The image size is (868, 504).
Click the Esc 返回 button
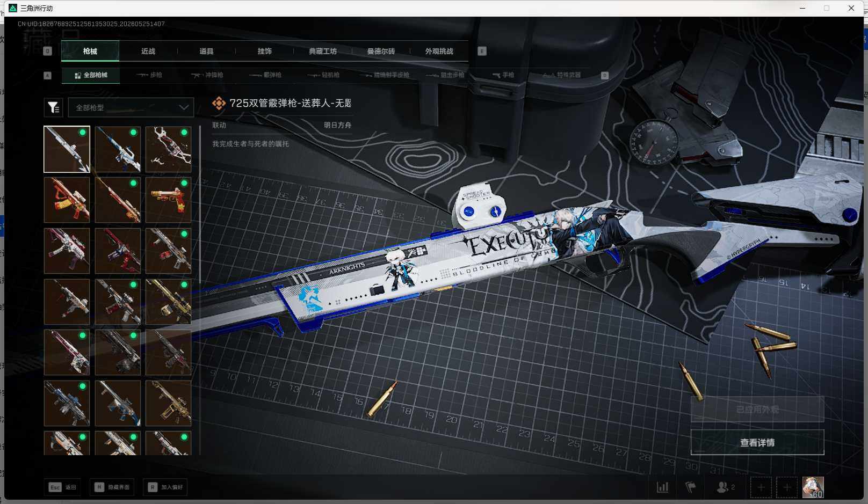pos(63,487)
